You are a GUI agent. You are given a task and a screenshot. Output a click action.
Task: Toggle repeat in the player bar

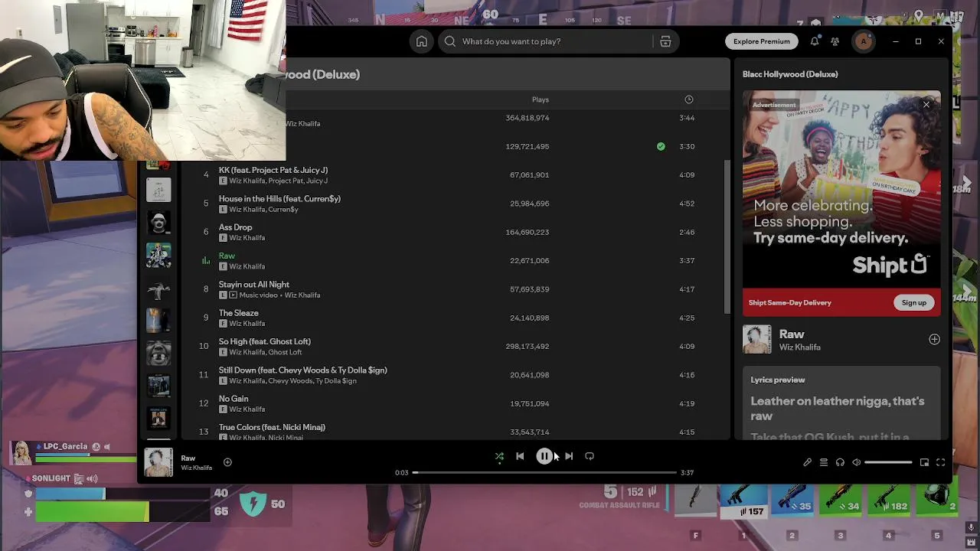coord(590,456)
